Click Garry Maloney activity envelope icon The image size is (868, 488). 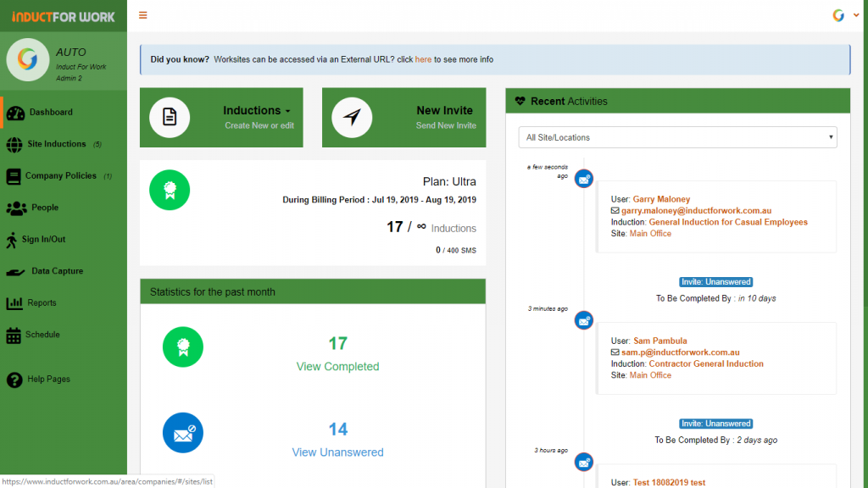(x=583, y=179)
